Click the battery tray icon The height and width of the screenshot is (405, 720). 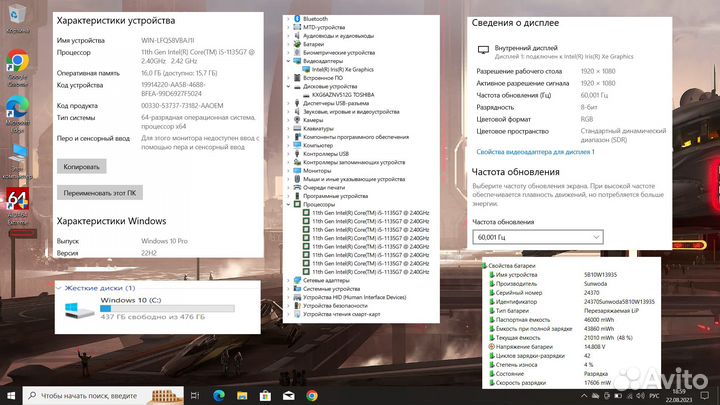click(618, 396)
